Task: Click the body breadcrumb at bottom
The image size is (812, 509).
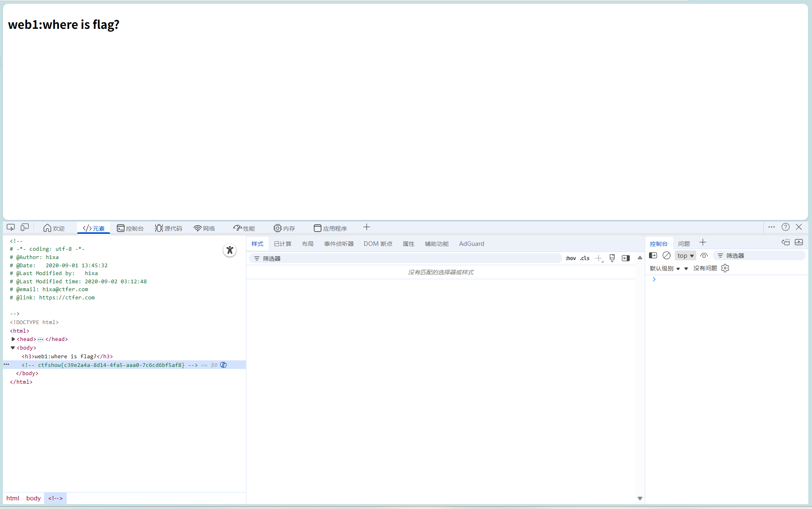Action: pyautogui.click(x=33, y=498)
